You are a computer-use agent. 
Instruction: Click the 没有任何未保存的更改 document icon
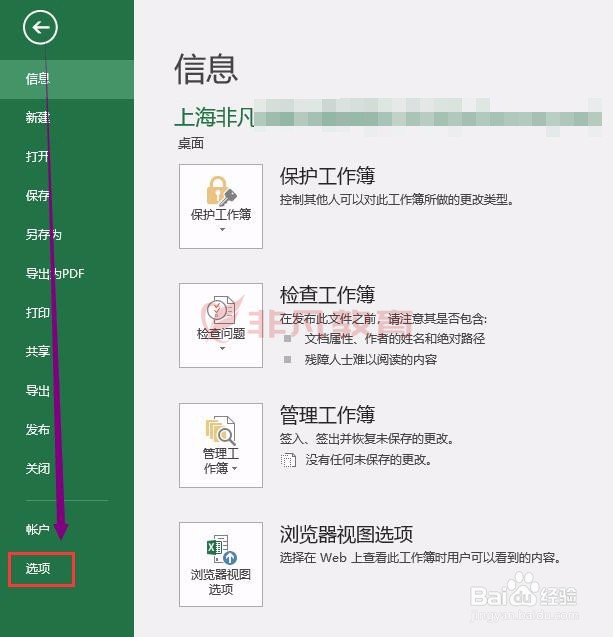tap(288, 460)
